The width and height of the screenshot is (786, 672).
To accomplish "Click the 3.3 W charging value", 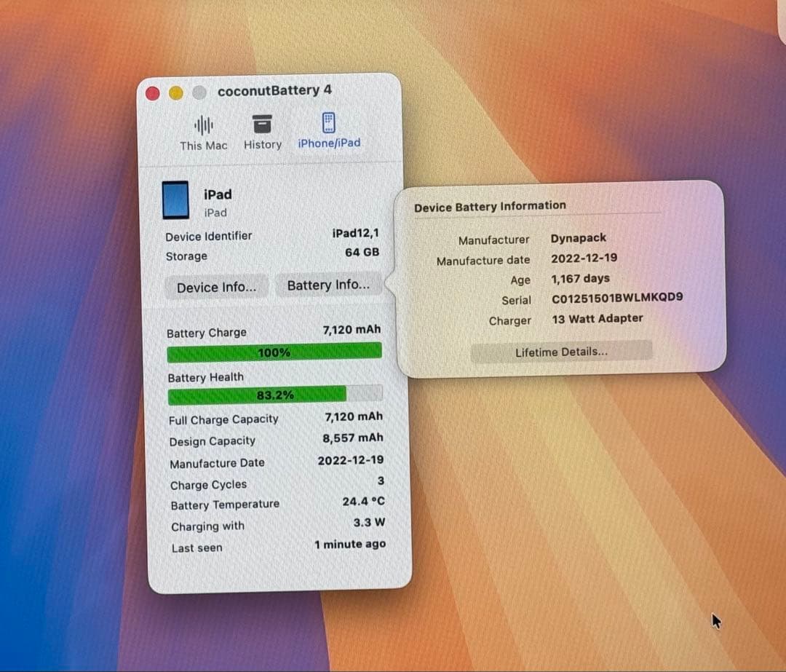I will (x=369, y=523).
